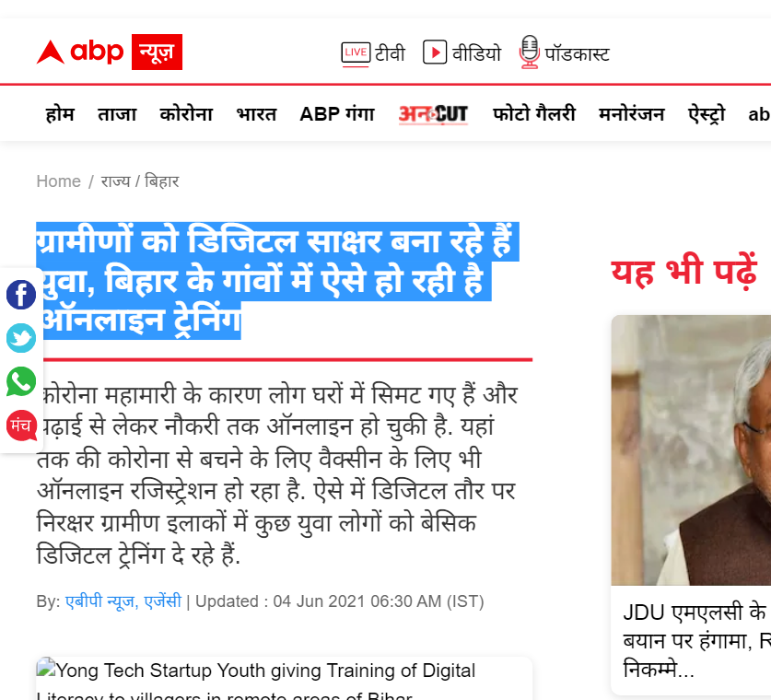
Task: Open the कोरोना section
Action: [x=186, y=113]
